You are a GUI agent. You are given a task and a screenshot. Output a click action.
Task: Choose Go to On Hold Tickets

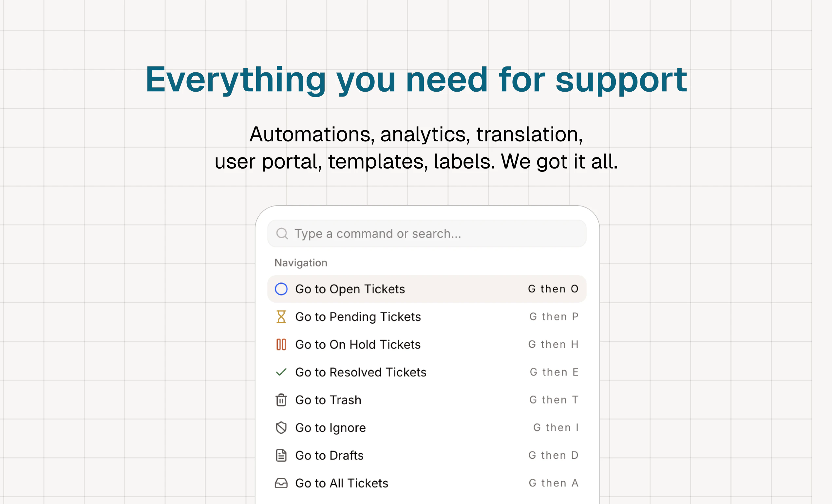(x=358, y=344)
